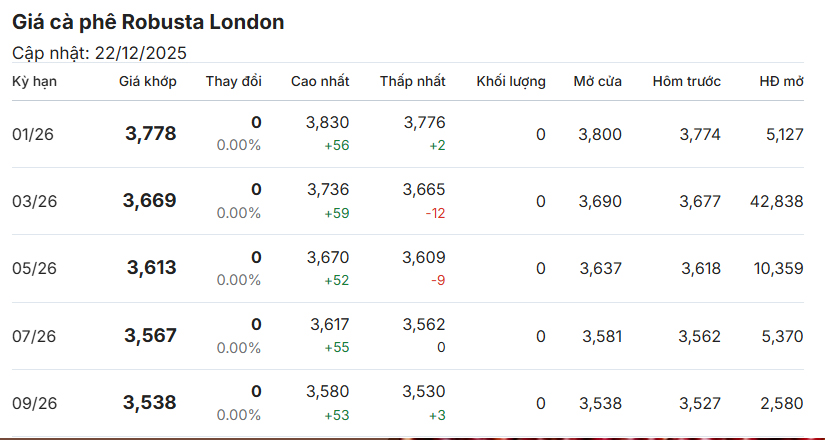
Task: Click the 'Khối lượng' column header
Action: tap(511, 81)
